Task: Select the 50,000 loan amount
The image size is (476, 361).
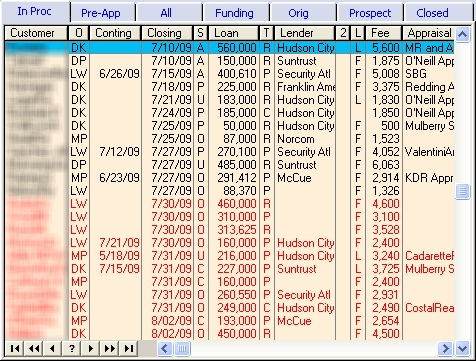Action: tap(234, 126)
